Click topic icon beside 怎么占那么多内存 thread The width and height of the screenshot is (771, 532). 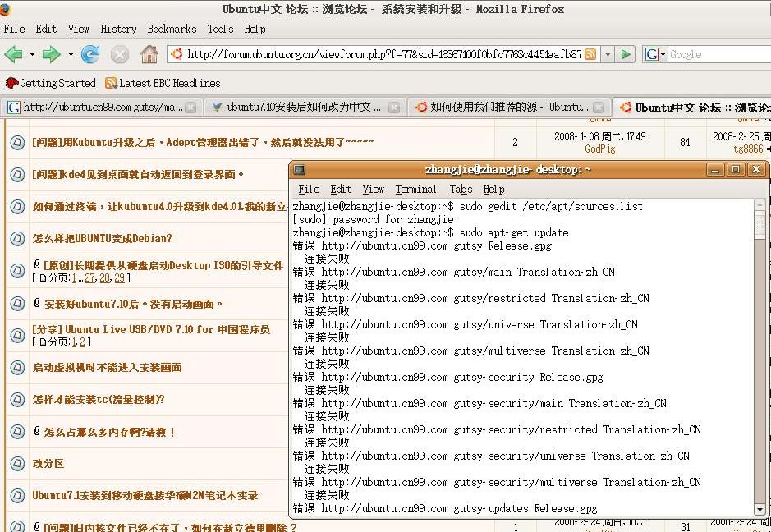17,432
